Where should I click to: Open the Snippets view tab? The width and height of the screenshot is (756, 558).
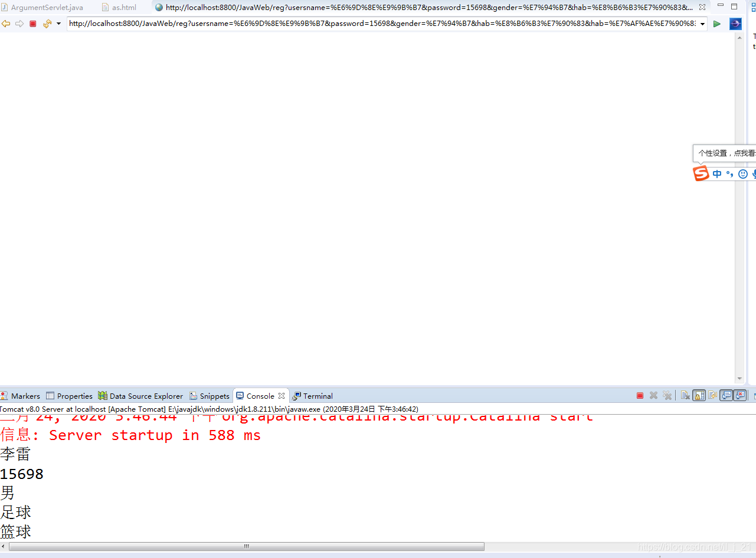pos(210,396)
